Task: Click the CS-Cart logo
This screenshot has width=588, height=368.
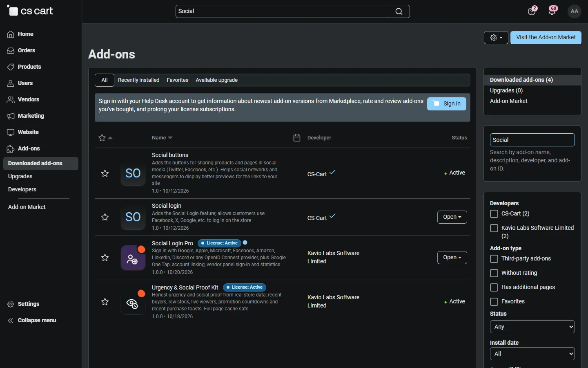Action: (x=30, y=11)
